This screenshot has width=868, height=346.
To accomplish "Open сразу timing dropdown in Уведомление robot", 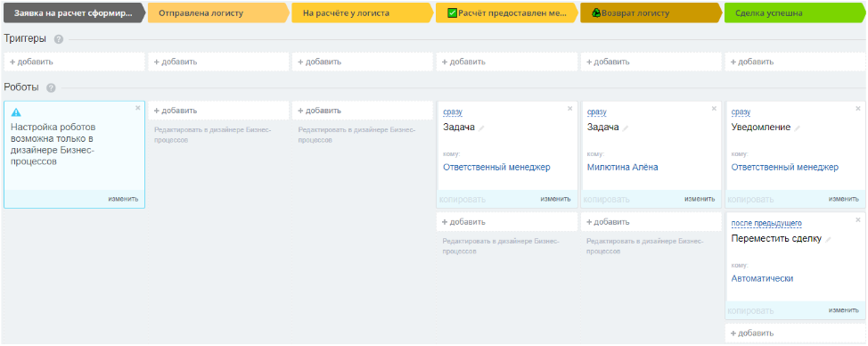I will click(741, 111).
